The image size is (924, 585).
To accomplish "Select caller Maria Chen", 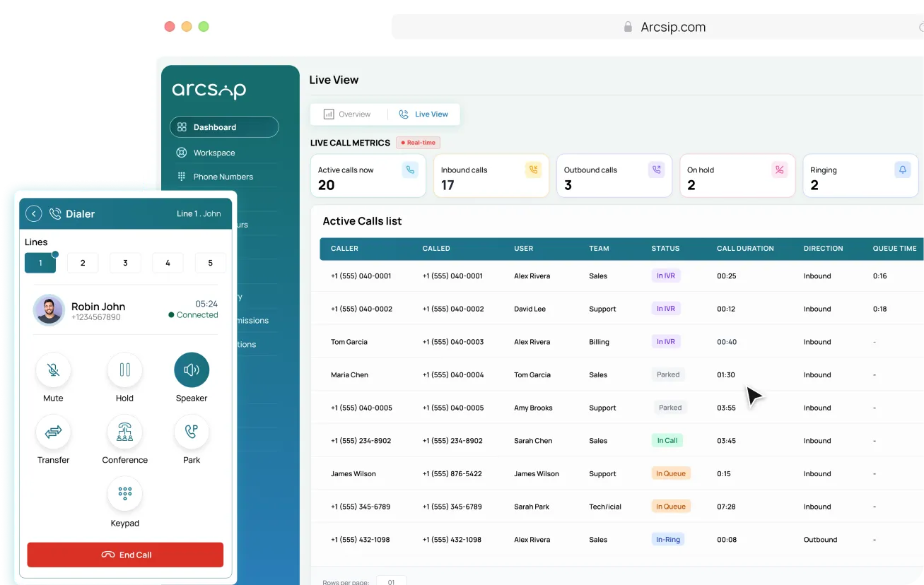I will tap(349, 375).
